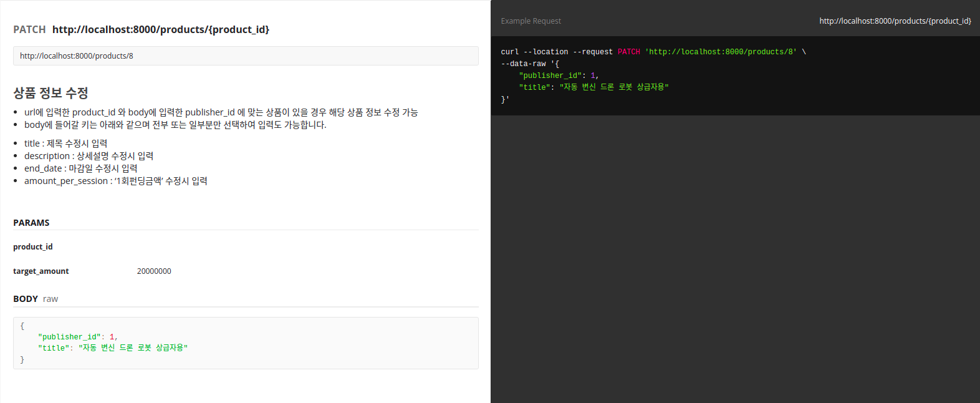Click the bullet starting 'url에 입력한 product_id'
Screen dimensions: 980x403
point(221,112)
